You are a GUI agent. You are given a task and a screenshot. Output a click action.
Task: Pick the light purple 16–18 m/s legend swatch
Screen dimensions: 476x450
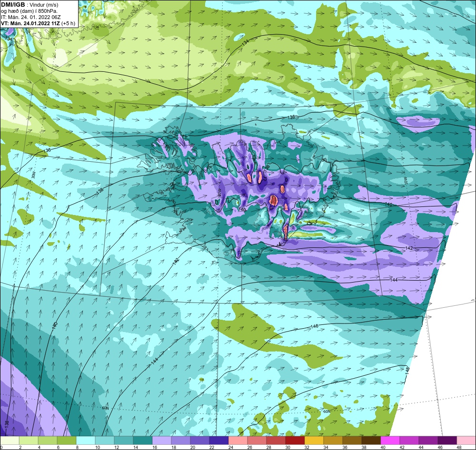point(162,440)
